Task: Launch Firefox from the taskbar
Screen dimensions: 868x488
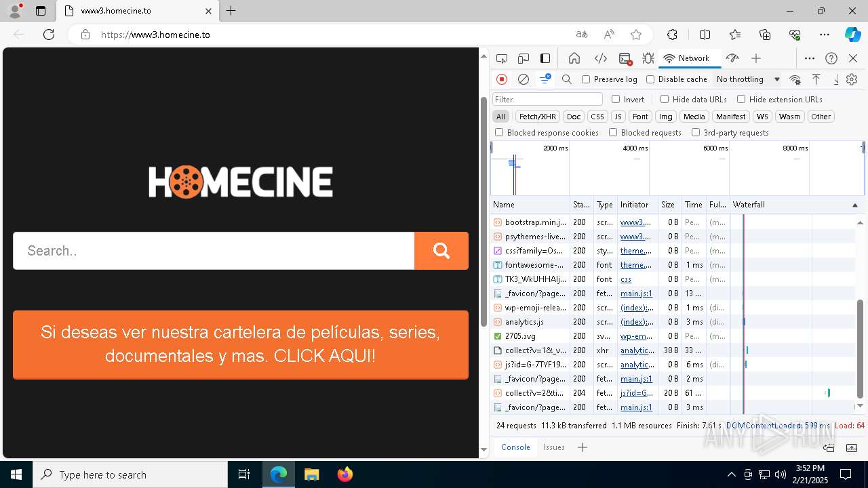Action: click(x=345, y=474)
